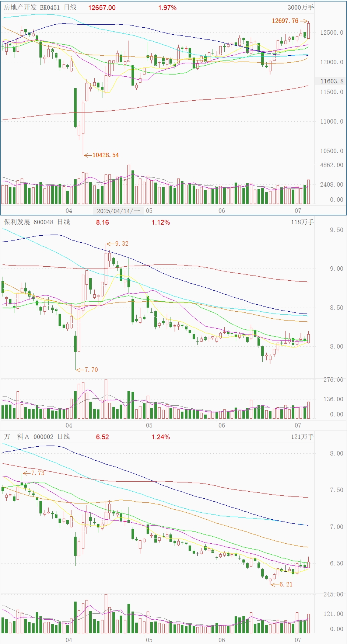The width and height of the screenshot is (347, 644).
Task: Click the 2408.00 volume axis value
Action: [x=332, y=184]
